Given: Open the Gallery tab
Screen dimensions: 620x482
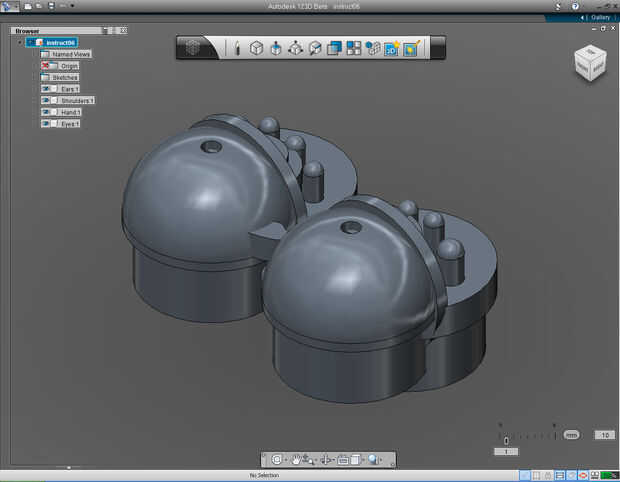Looking at the screenshot, I should pyautogui.click(x=600, y=17).
